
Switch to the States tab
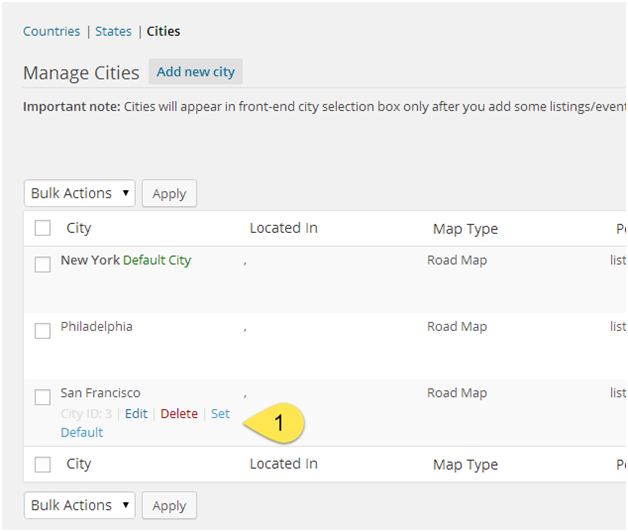coord(113,31)
